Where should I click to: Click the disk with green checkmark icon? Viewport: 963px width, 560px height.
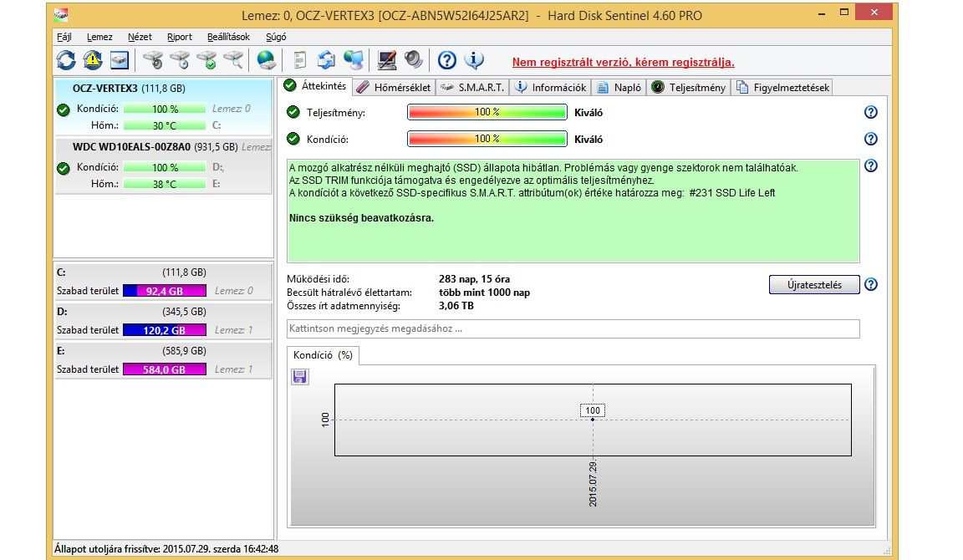click(x=206, y=60)
